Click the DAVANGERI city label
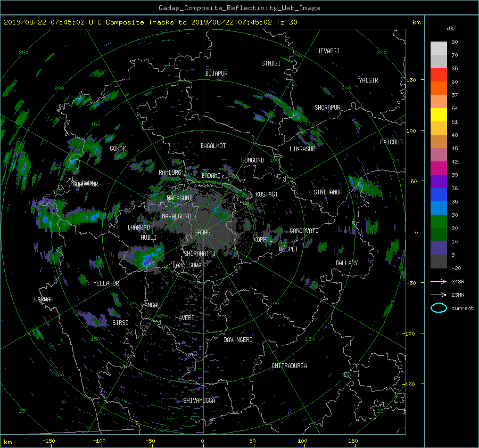The height and width of the screenshot is (448, 479). [x=238, y=340]
